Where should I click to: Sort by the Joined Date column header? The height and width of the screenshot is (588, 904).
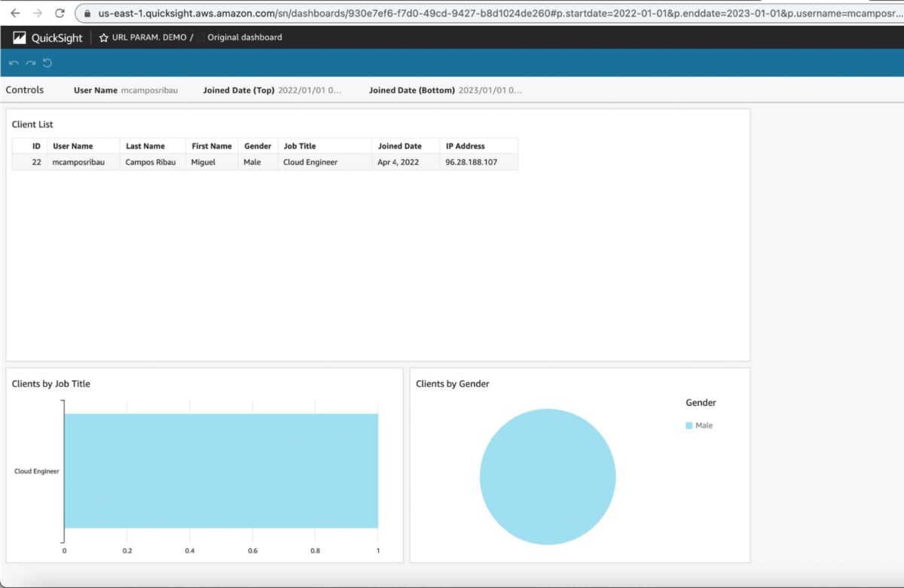406,146
